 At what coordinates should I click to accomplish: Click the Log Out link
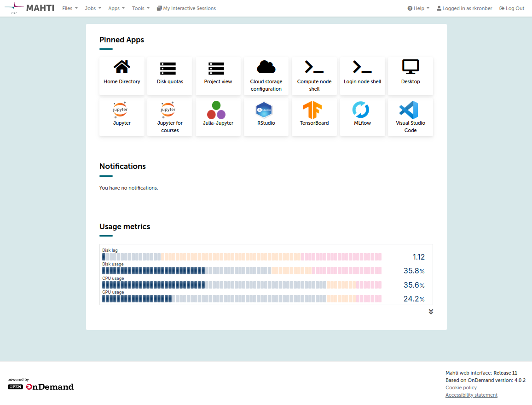click(512, 8)
